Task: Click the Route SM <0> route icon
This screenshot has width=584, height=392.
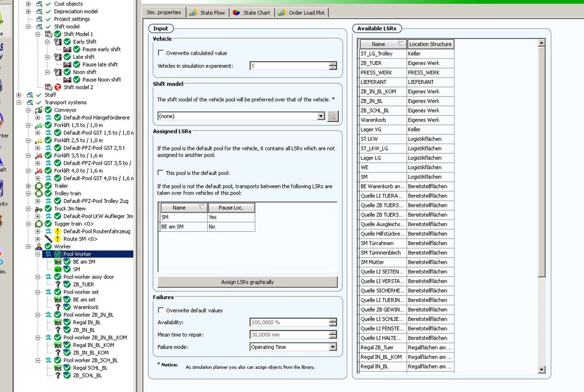Action: tap(48, 239)
